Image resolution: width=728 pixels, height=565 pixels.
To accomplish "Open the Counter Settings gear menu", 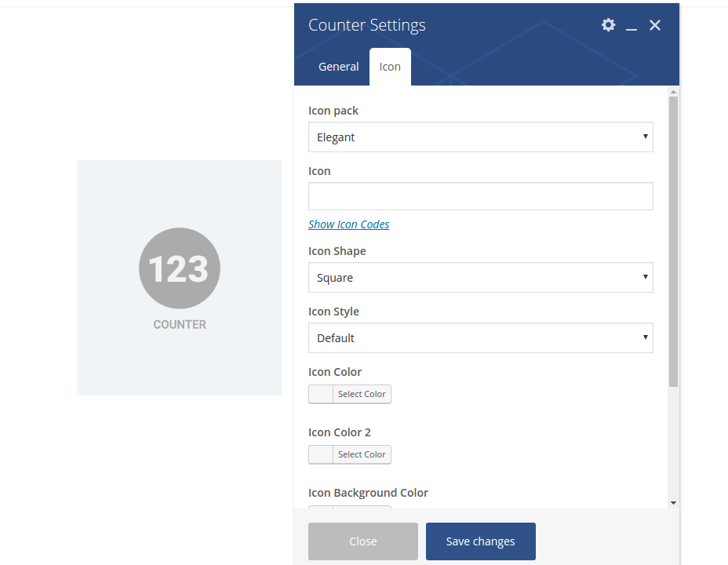I will (x=608, y=25).
